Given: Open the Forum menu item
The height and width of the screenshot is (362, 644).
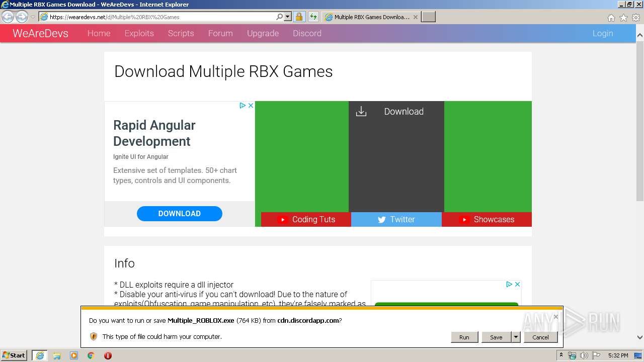Looking at the screenshot, I should [x=220, y=33].
